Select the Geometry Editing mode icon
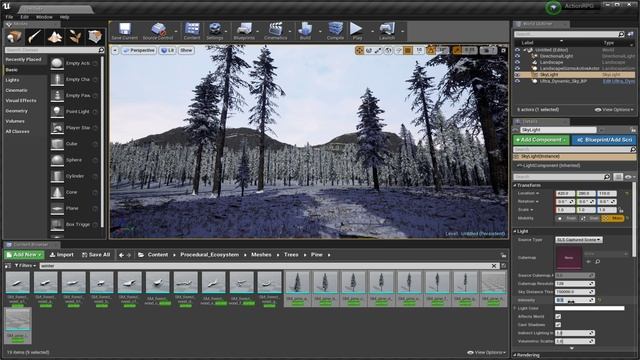The width and height of the screenshot is (640, 360). (x=95, y=37)
